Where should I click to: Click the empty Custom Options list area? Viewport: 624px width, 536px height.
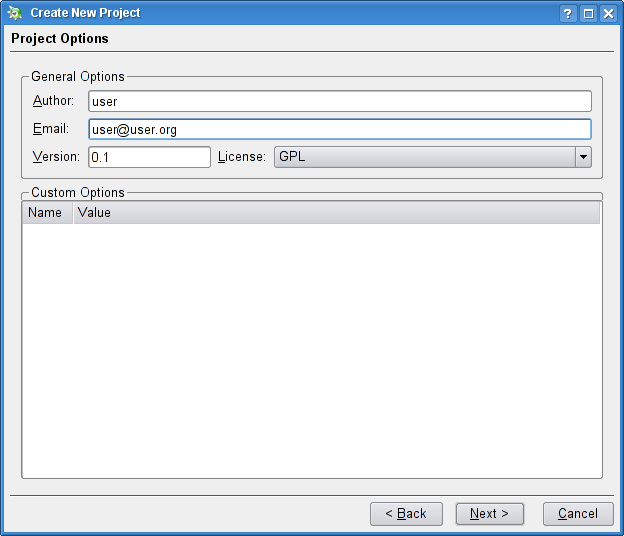(311, 350)
